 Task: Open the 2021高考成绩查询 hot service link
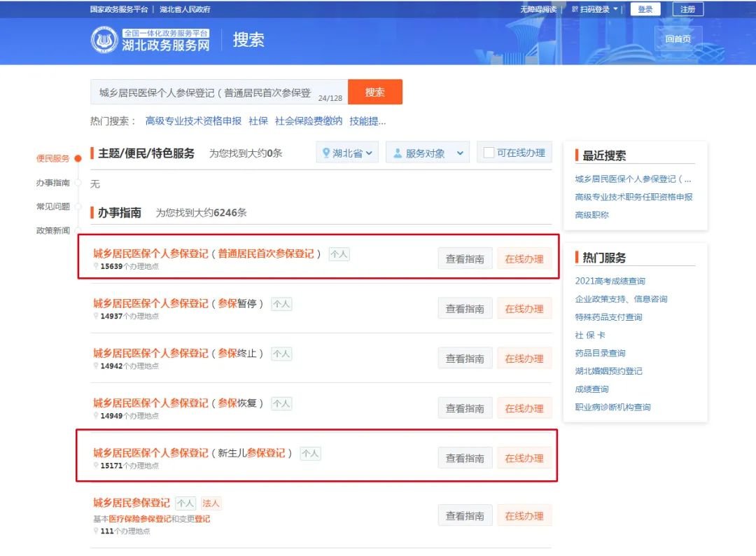pos(610,281)
